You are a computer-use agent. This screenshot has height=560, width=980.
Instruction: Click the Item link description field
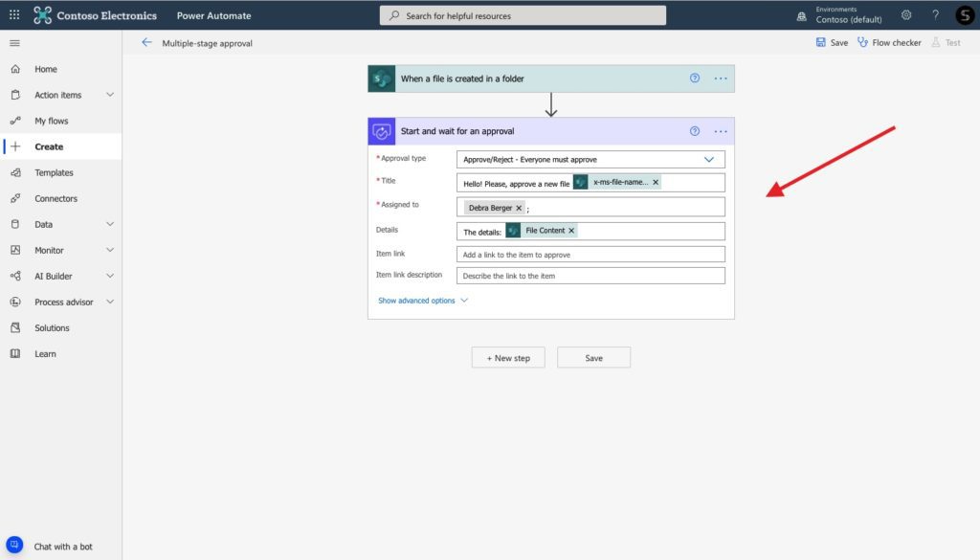coord(590,276)
